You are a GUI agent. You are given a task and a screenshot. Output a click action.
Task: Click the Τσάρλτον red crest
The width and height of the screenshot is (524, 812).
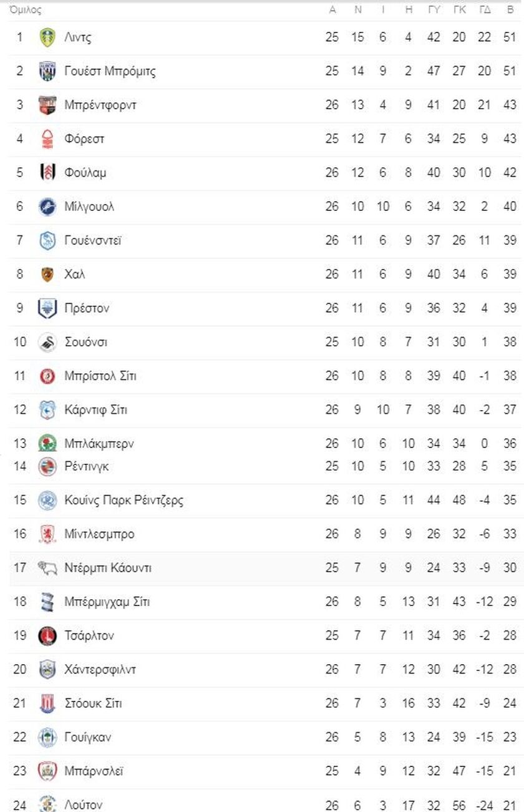click(47, 635)
